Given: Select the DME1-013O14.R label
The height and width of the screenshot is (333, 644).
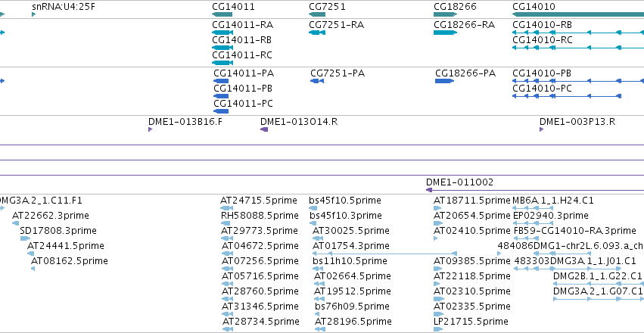Looking at the screenshot, I should pos(299,122).
